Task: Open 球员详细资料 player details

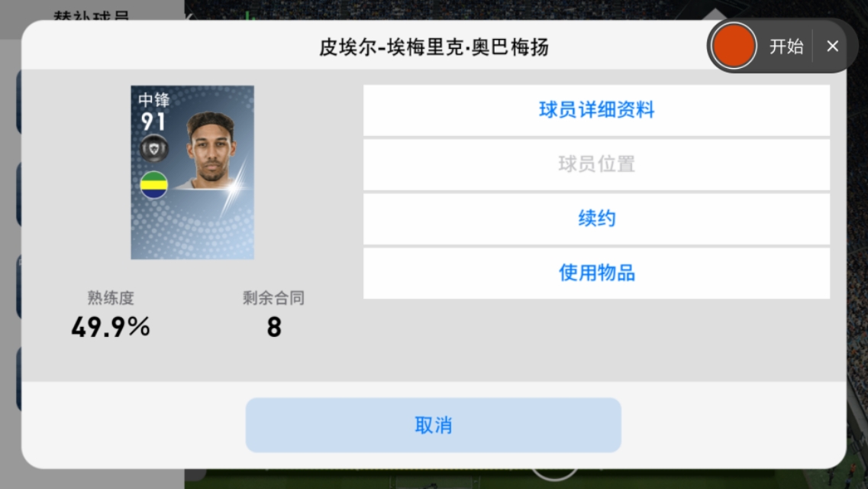Action: 596,110
